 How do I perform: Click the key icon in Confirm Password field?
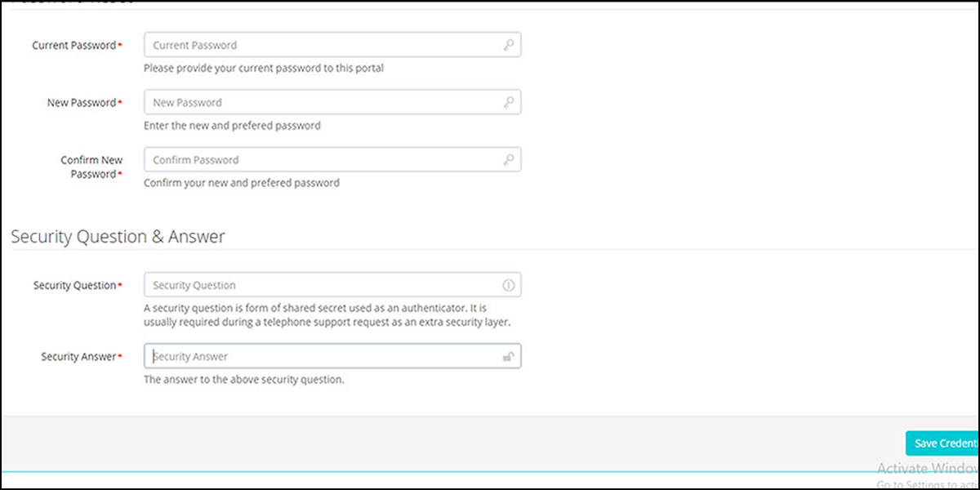coord(508,160)
